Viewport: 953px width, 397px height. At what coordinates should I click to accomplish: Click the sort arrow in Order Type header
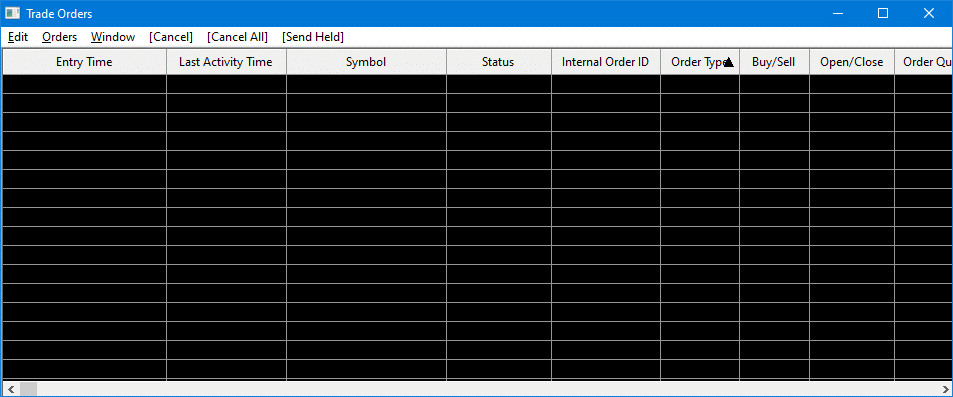pos(729,62)
